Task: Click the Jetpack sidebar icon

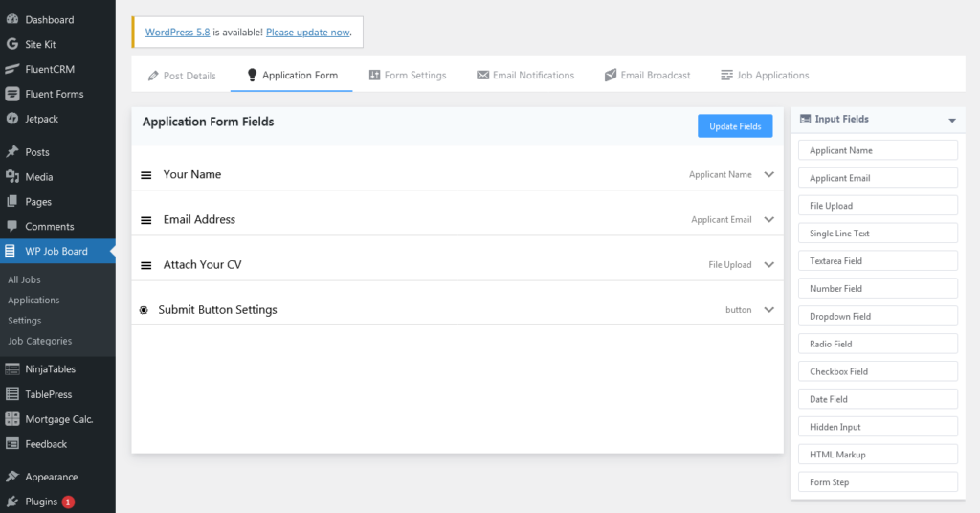Action: pos(11,119)
